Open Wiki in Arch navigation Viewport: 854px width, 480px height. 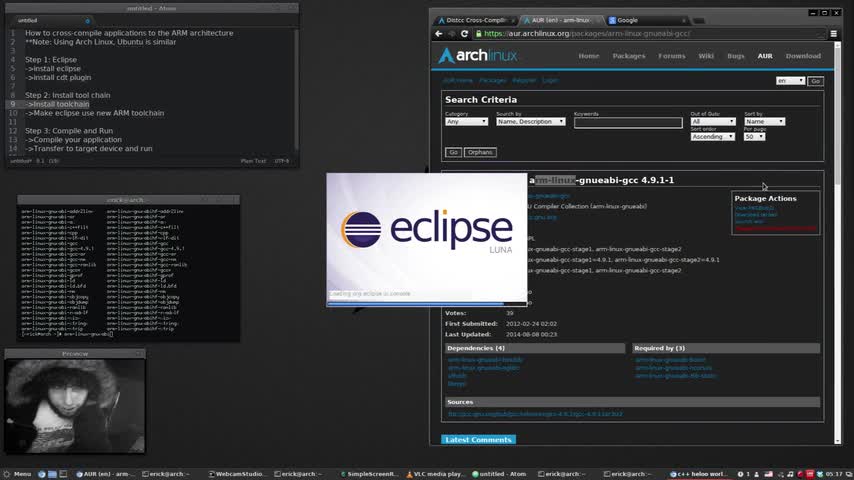[x=706, y=56]
